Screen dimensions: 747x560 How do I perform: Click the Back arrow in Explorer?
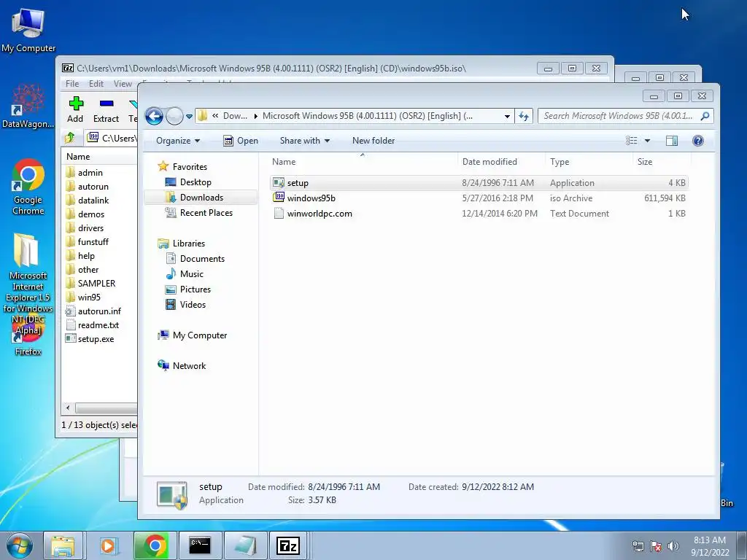(154, 116)
